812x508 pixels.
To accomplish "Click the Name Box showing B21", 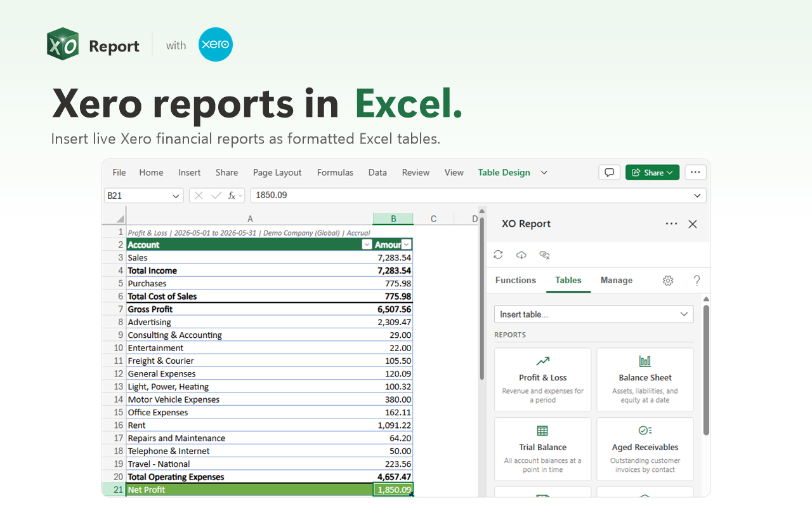I will coord(144,196).
